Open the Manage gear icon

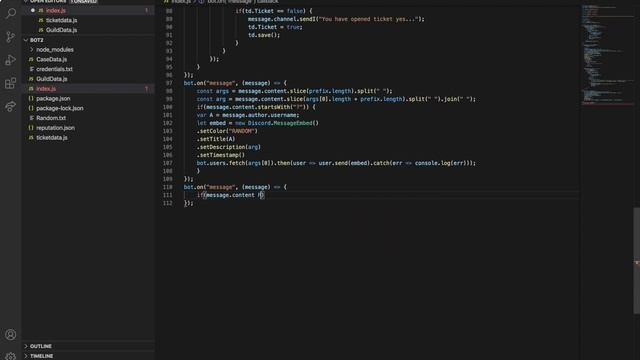[x=11, y=356]
